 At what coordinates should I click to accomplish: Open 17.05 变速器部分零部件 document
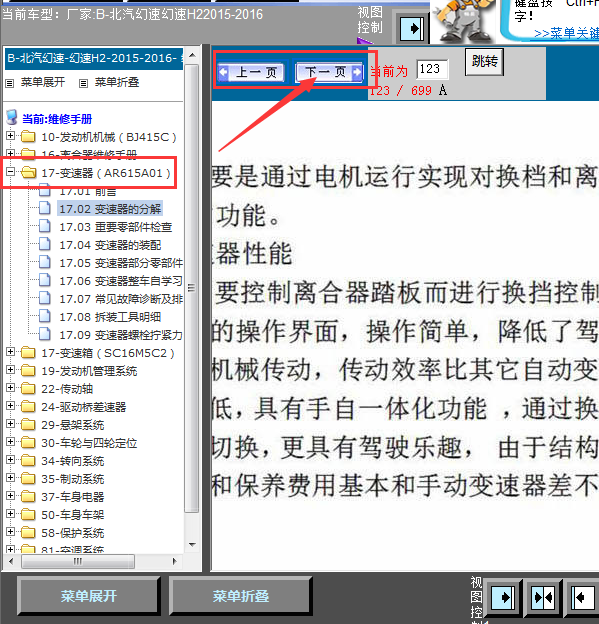click(121, 263)
